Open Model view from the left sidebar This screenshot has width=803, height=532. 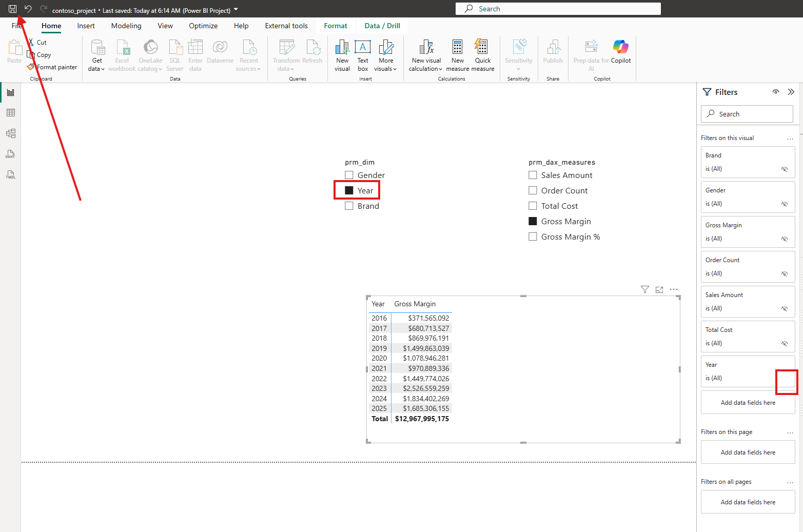[11, 133]
